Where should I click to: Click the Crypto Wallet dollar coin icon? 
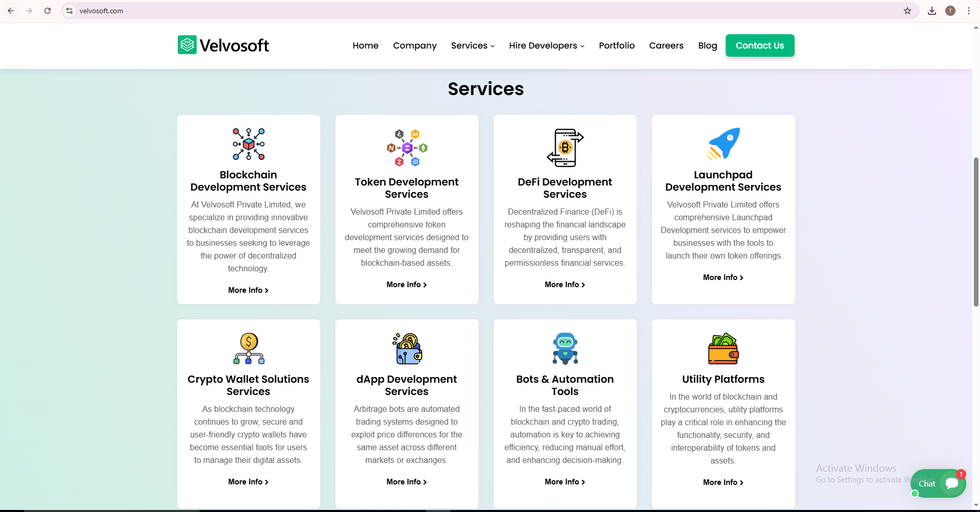249,348
